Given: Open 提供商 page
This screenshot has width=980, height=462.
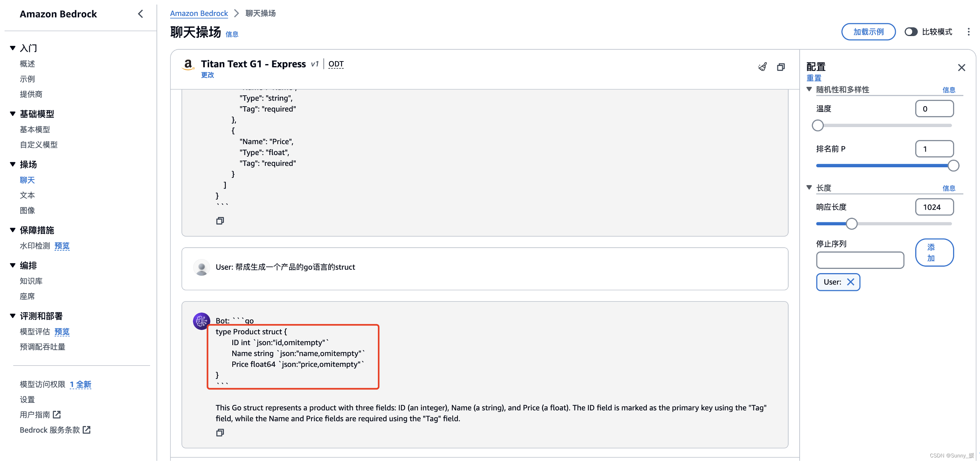Looking at the screenshot, I should [x=31, y=94].
